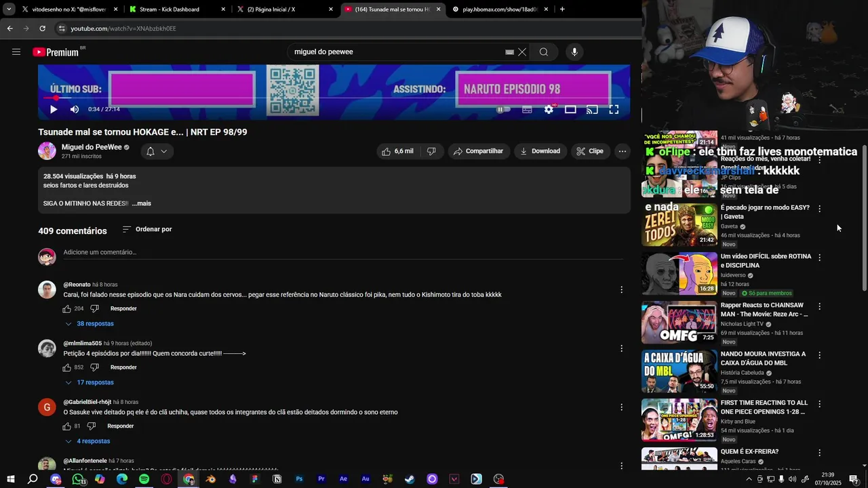
Task: Start voice search with microphone icon
Action: click(x=574, y=52)
